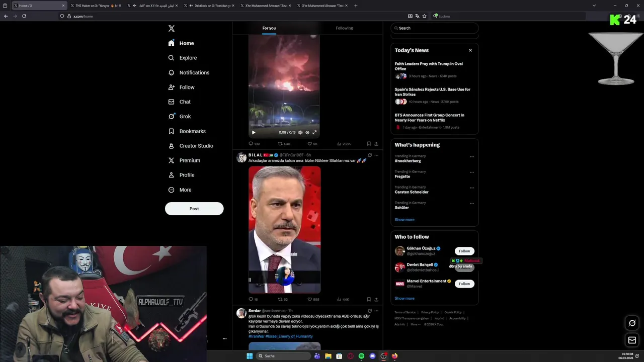Viewport: 644px width, 362px height.
Task: Click Show more under What's happening
Action: (x=405, y=220)
